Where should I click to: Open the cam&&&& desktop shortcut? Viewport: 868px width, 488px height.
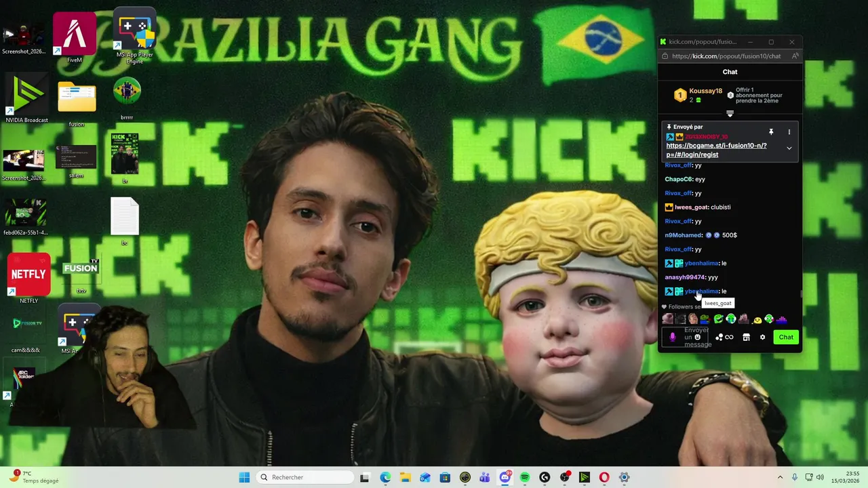[26, 331]
